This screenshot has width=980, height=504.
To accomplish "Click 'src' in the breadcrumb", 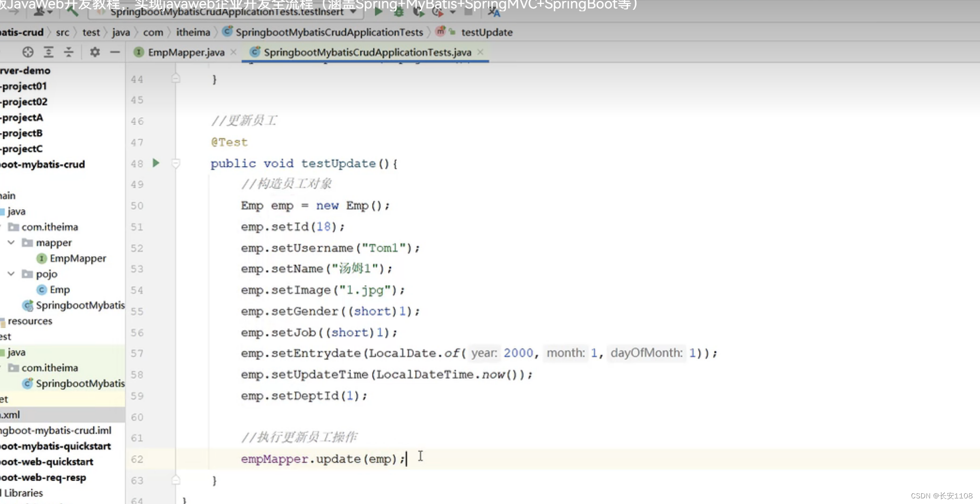I will click(x=62, y=32).
